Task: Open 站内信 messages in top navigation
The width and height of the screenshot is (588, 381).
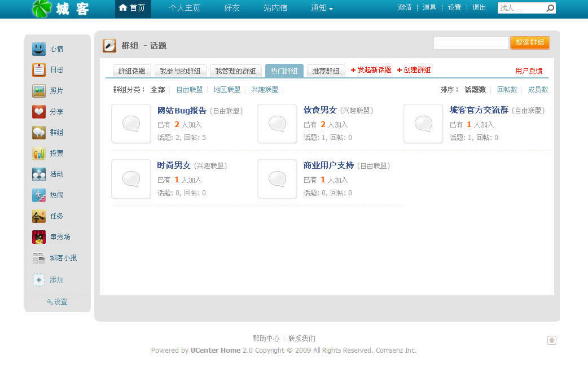Action: (x=275, y=8)
